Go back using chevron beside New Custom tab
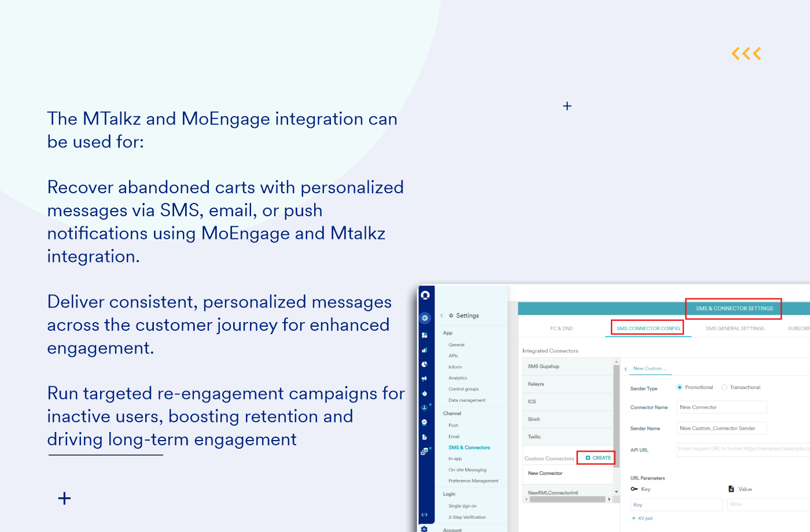 626,369
